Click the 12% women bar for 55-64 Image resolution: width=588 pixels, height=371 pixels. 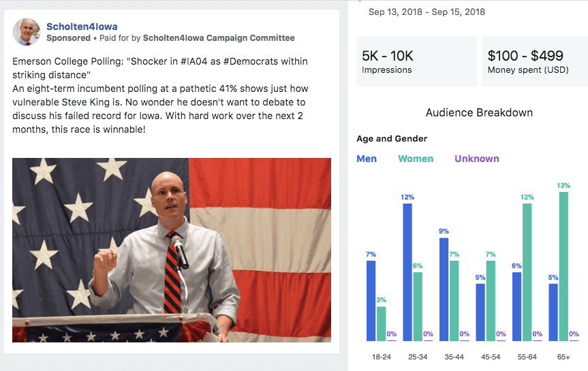click(x=527, y=272)
